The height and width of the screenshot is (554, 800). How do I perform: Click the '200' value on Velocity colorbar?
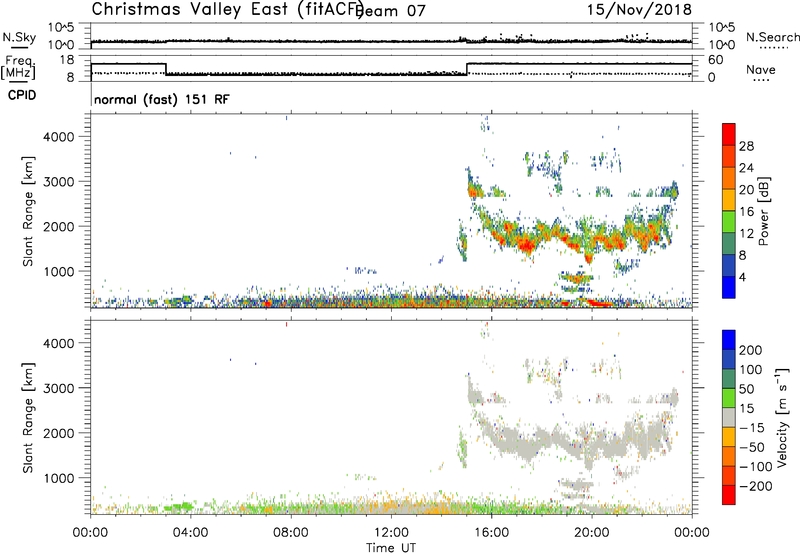pyautogui.click(x=751, y=350)
